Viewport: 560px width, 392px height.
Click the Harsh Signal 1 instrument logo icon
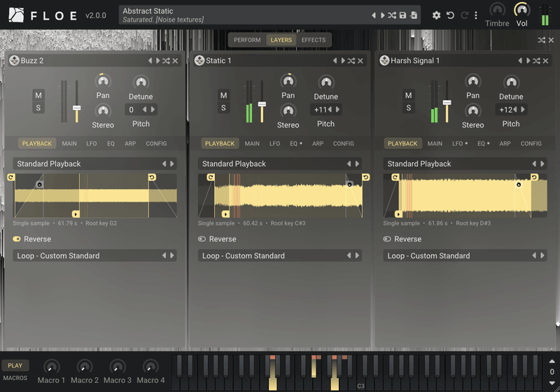tap(384, 60)
